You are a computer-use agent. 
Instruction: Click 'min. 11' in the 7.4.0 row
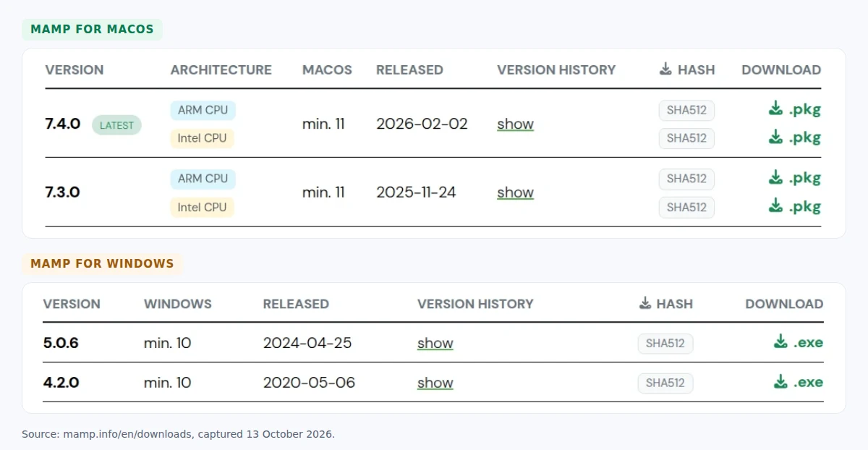(323, 124)
